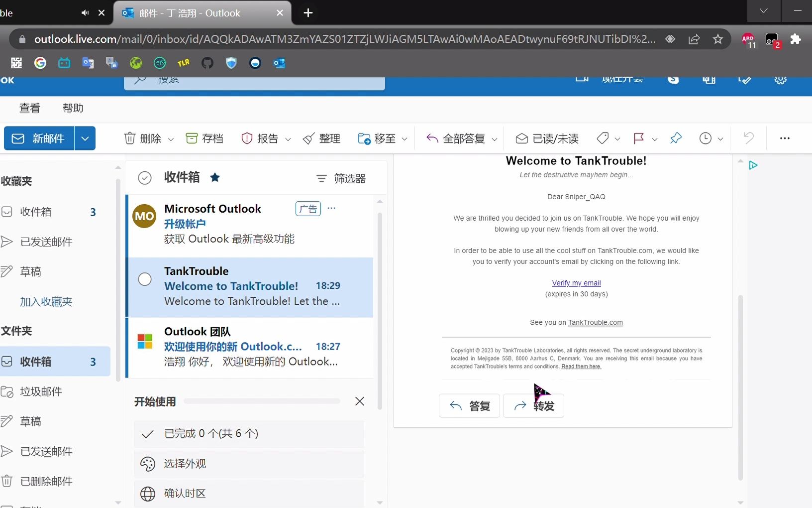Flag the selected message
Image resolution: width=812 pixels, height=508 pixels.
(639, 138)
